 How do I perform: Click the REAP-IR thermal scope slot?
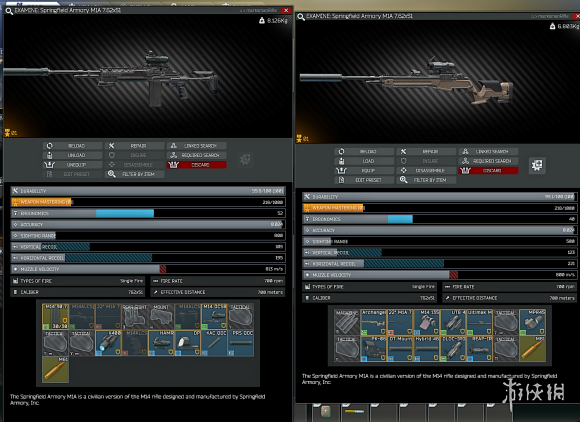pyautogui.click(x=480, y=349)
